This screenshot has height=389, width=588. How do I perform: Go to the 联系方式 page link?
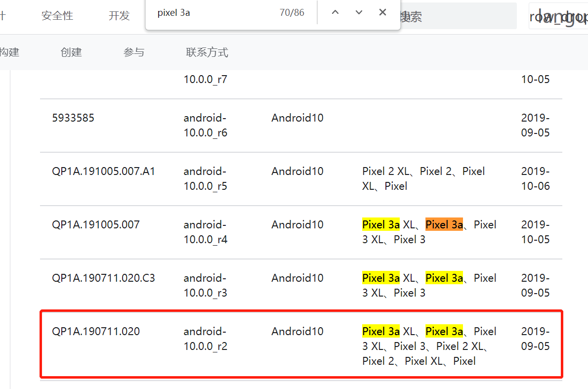[207, 52]
